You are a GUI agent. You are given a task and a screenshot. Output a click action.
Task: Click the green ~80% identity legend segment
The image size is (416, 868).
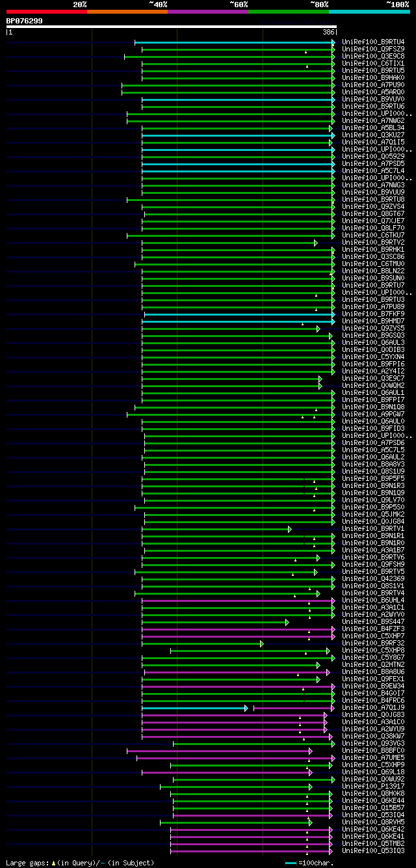click(x=288, y=12)
